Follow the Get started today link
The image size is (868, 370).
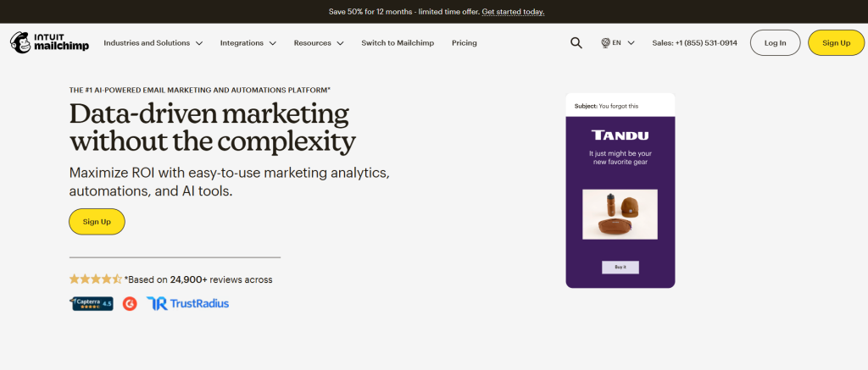click(x=513, y=12)
